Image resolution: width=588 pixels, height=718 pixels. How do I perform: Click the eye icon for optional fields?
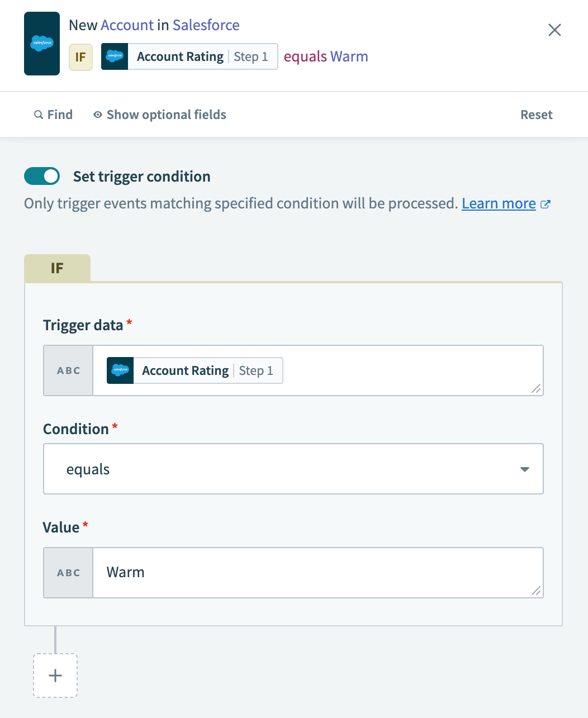pyautogui.click(x=98, y=115)
